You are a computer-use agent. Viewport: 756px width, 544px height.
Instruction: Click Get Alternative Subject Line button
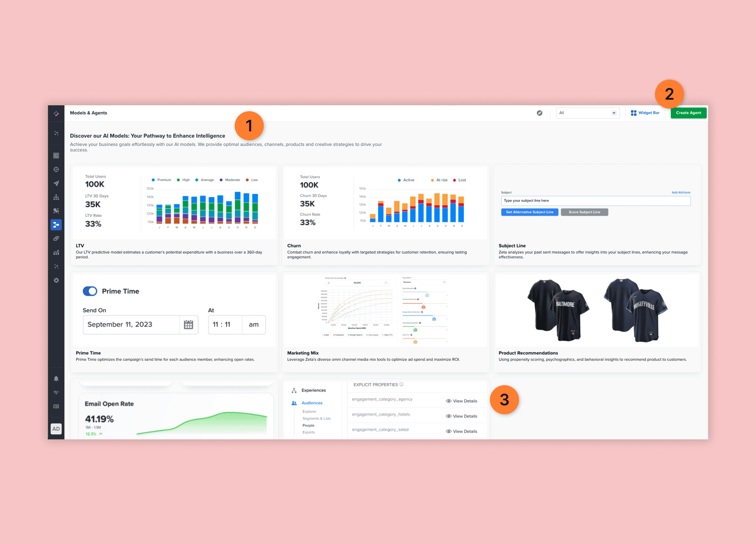[x=529, y=212]
